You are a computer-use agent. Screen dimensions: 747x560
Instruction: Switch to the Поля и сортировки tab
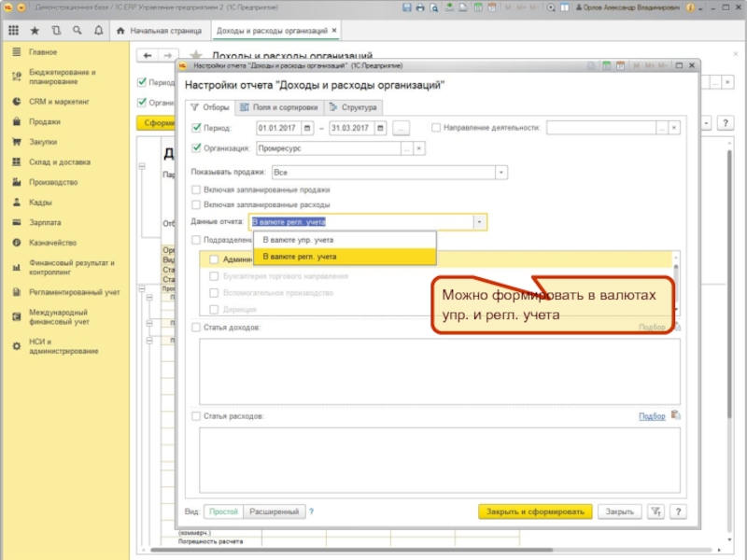pos(278,107)
